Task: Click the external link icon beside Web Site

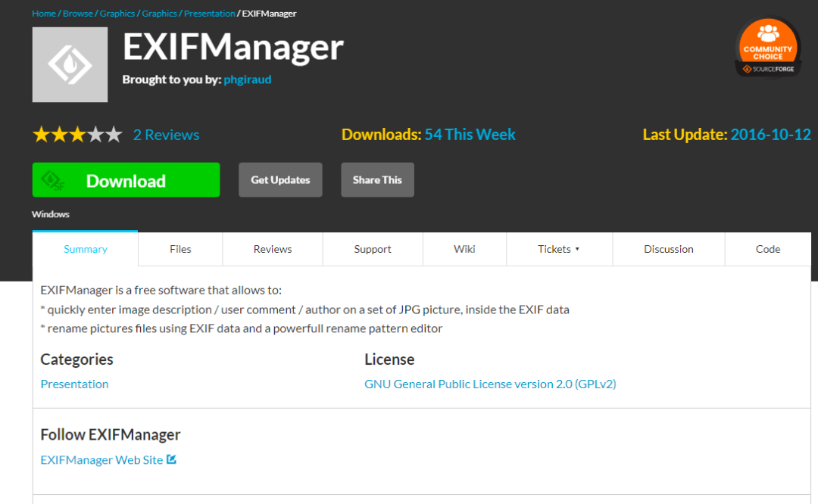Action: pyautogui.click(x=172, y=459)
